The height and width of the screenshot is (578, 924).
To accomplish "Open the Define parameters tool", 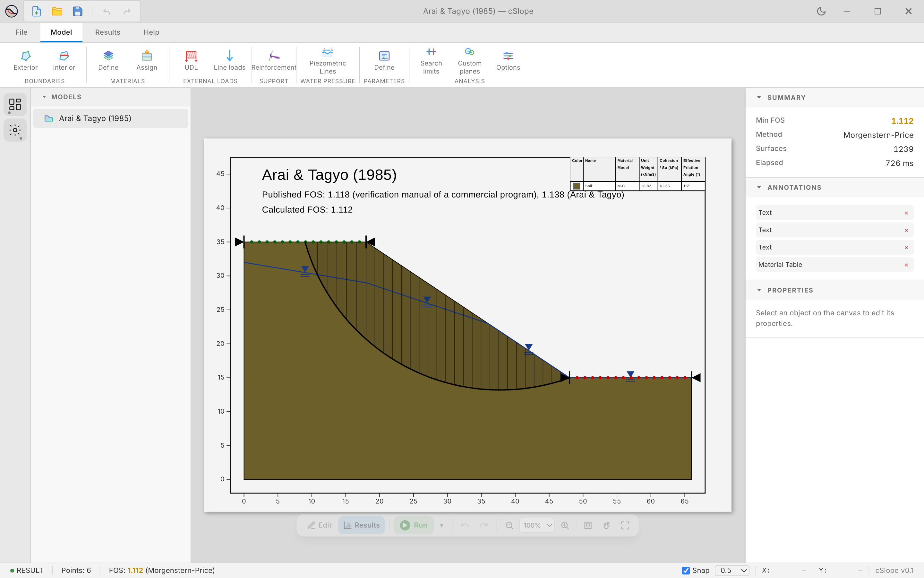I will [384, 61].
